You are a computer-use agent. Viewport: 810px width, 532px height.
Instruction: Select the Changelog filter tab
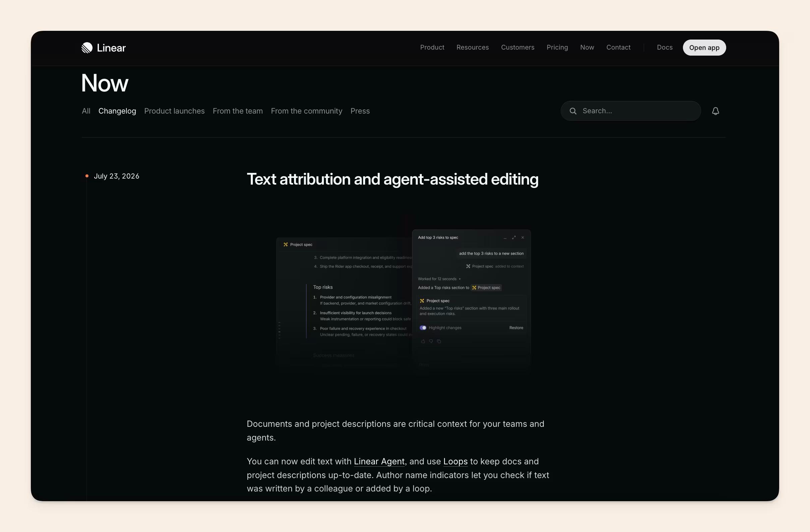(117, 111)
